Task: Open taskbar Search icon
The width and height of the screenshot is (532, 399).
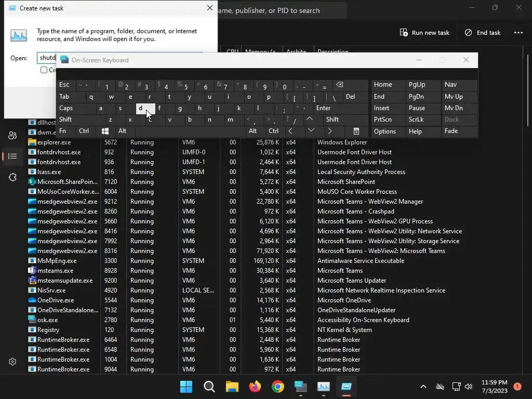Action: tap(209, 387)
